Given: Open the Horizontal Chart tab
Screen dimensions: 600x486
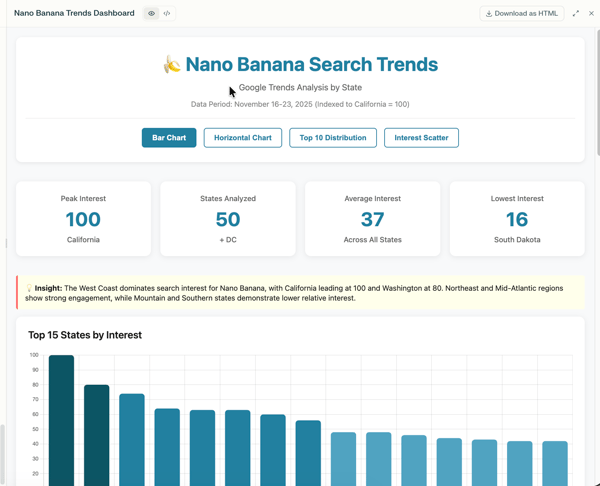Looking at the screenshot, I should click(243, 138).
